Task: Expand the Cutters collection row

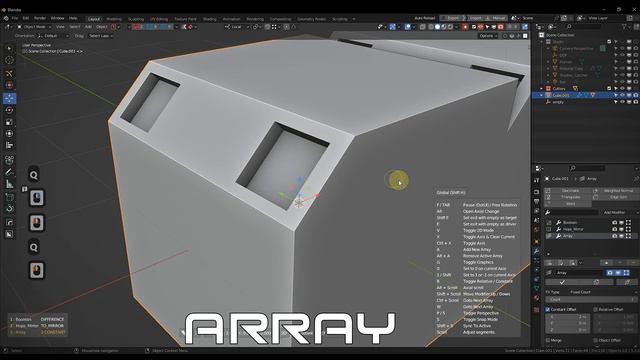Action: point(542,88)
